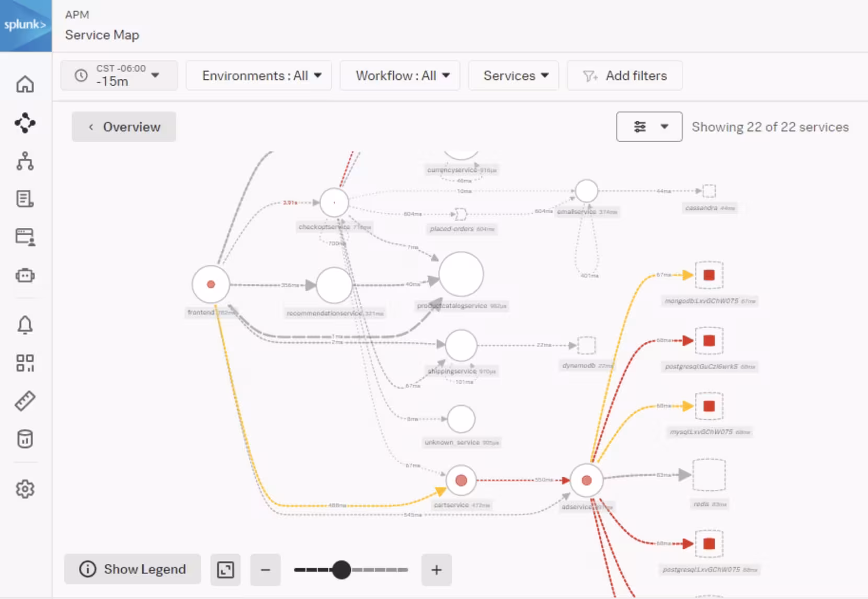
Task: Open the dashboards grid sidebar icon
Action: point(25,363)
